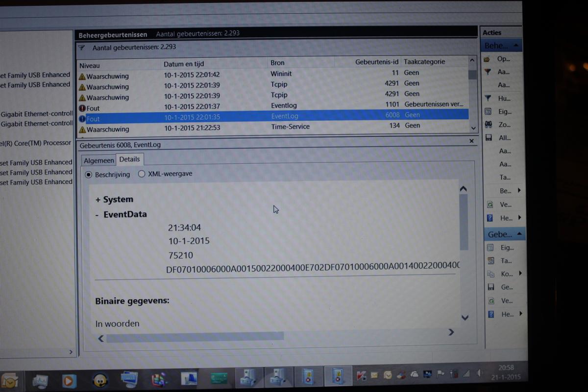Screen dimensions: 588x392
Task: Click the value 75210 in EventData
Action: (180, 255)
